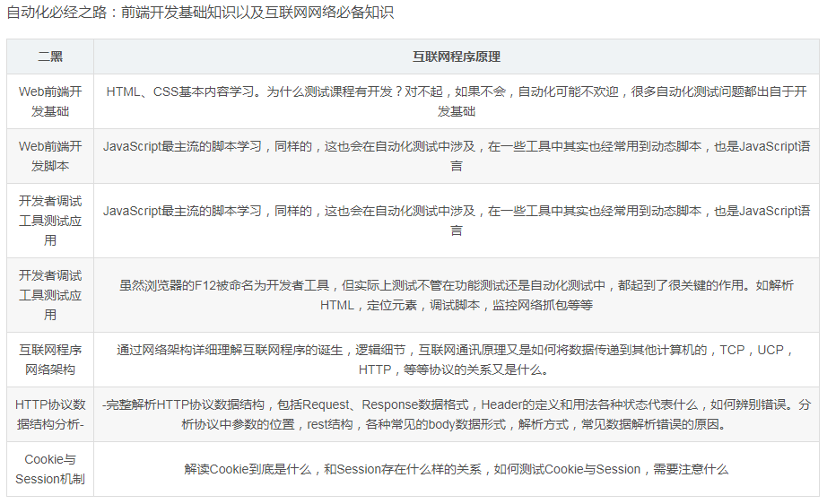This screenshot has height=504, width=827.
Task: Select the 解读Cookie到底是什么 description cell
Action: click(x=457, y=469)
